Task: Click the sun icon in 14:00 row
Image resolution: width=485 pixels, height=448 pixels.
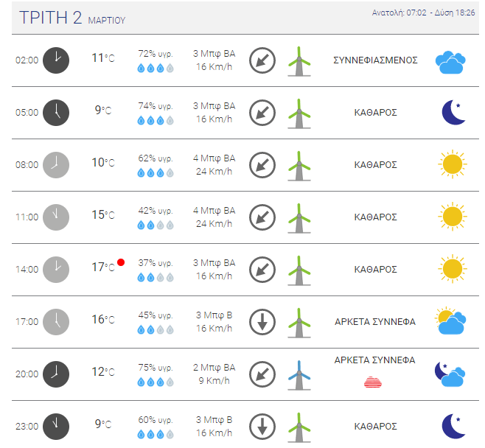Action: click(x=453, y=269)
